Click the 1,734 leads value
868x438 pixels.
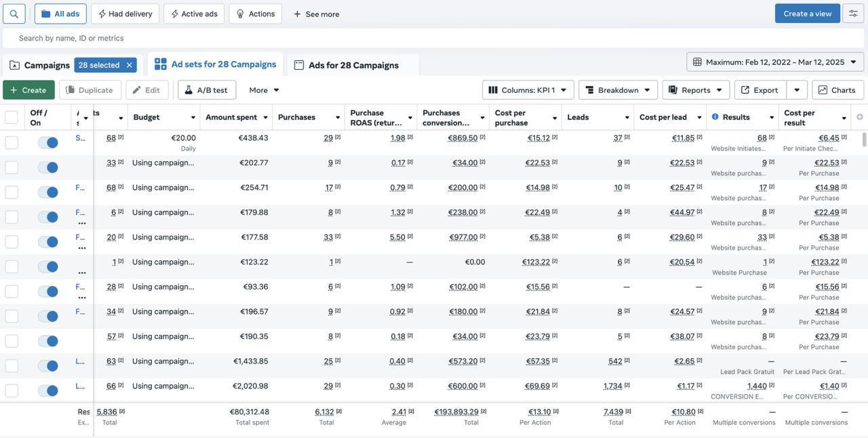[x=613, y=386]
